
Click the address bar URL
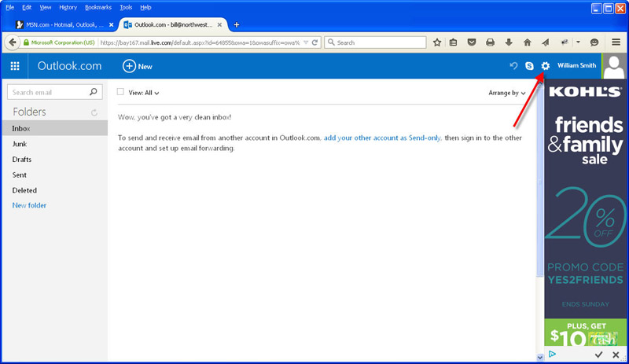coord(200,42)
